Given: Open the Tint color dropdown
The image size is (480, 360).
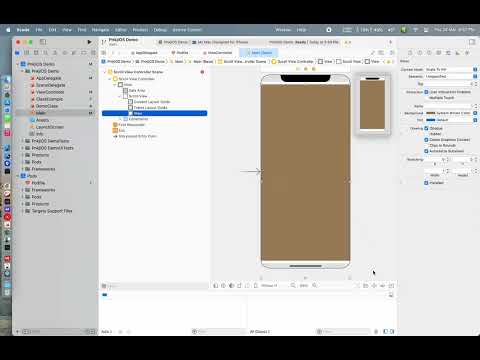Looking at the screenshot, I should [x=452, y=120].
